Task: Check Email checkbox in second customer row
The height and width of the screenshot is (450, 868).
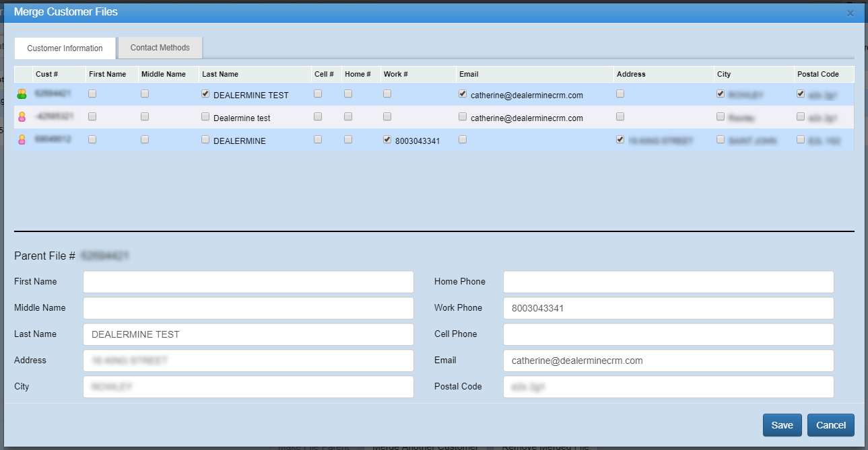Action: point(463,116)
